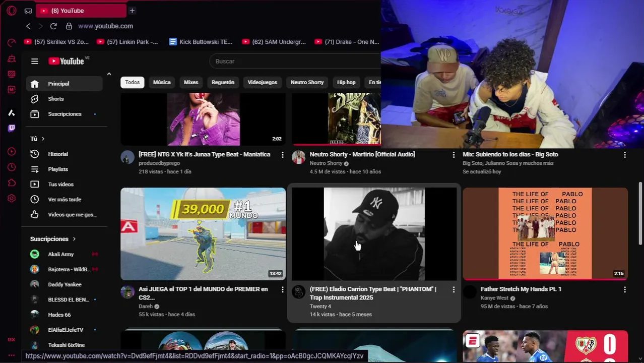Expand the Suscripciones section heading
Screen dimensions: 644x363
tap(53, 239)
